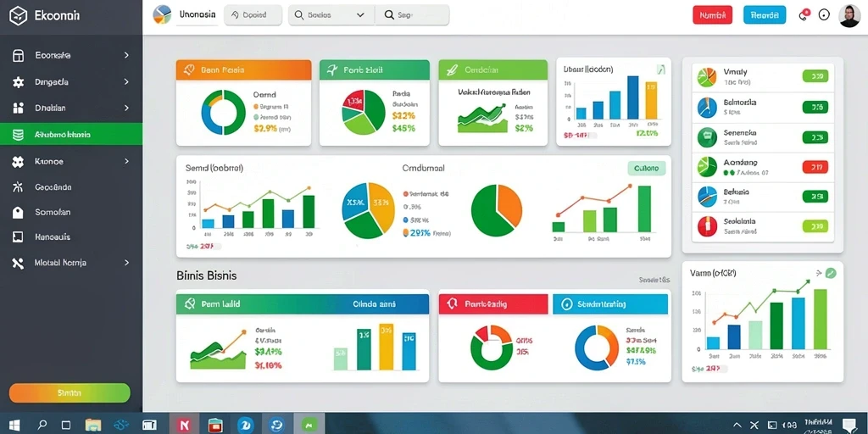Click the colorful pie logo beside Unonasia
The height and width of the screenshot is (434, 868).
coord(162,15)
